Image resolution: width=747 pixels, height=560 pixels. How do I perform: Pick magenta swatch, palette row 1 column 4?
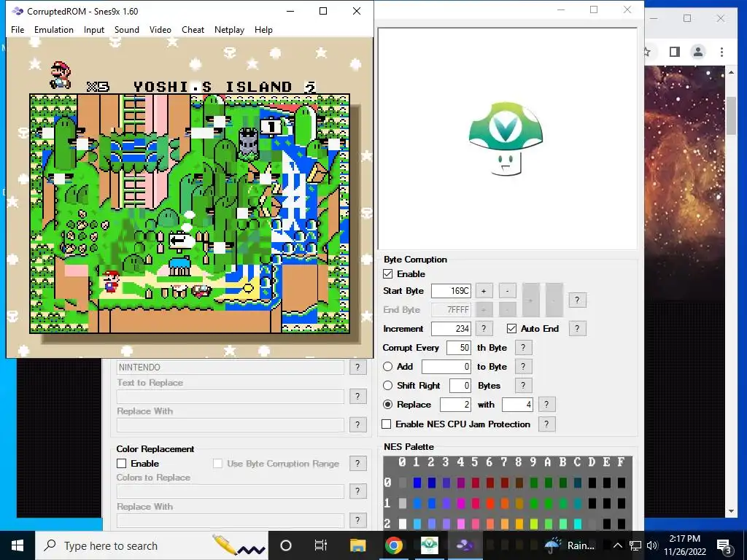pyautogui.click(x=461, y=503)
